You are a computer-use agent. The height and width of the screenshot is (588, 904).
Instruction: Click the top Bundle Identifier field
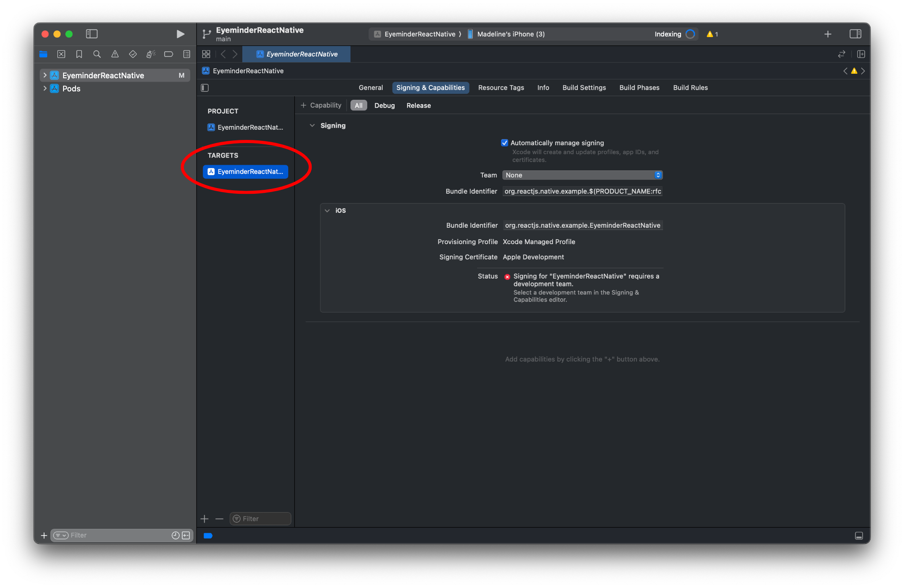pos(582,192)
